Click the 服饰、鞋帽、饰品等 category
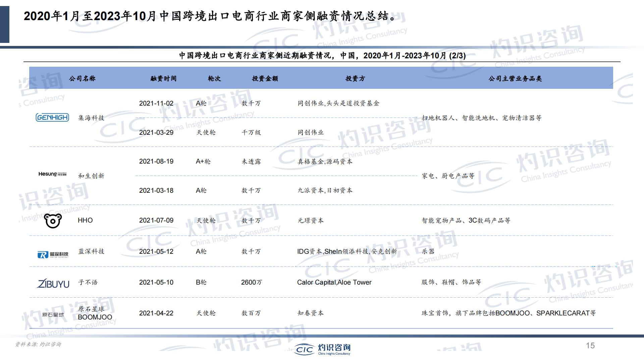The height and width of the screenshot is (362, 644). coord(451,282)
